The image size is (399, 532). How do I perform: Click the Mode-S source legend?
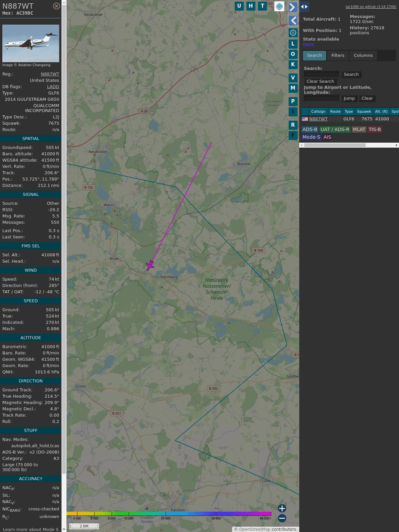tap(311, 137)
